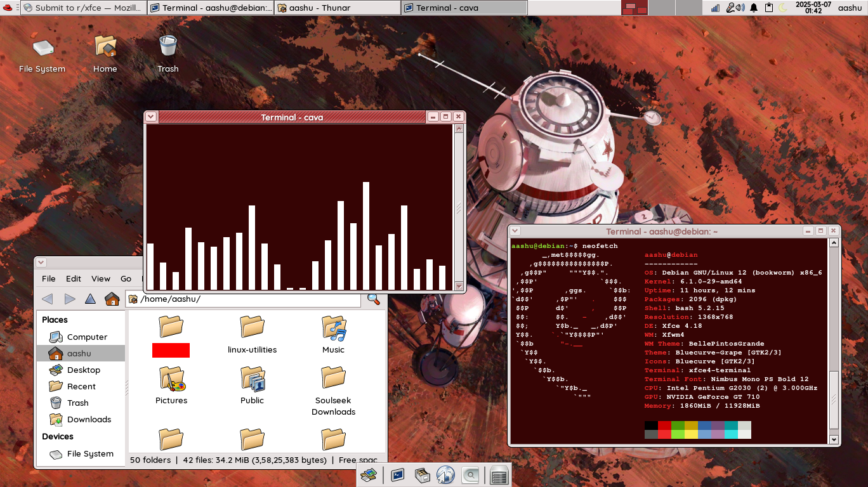Open window menu of neofetch terminal
This screenshot has height=487, width=868.
click(515, 231)
